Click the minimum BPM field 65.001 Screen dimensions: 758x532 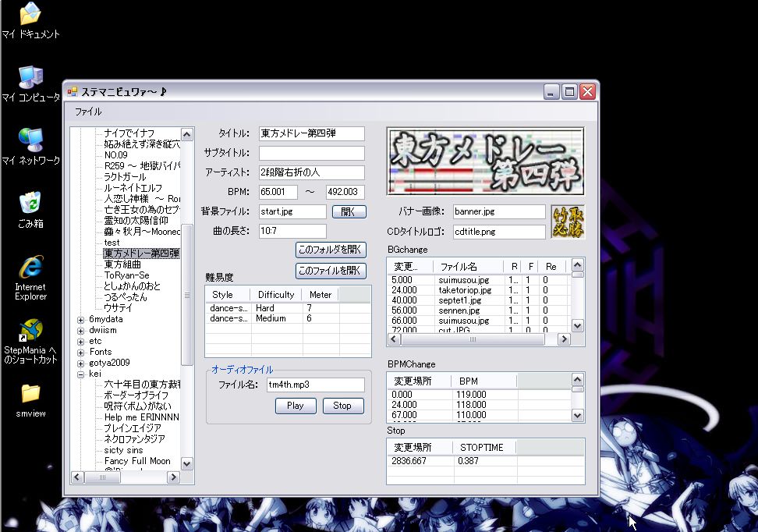278,192
